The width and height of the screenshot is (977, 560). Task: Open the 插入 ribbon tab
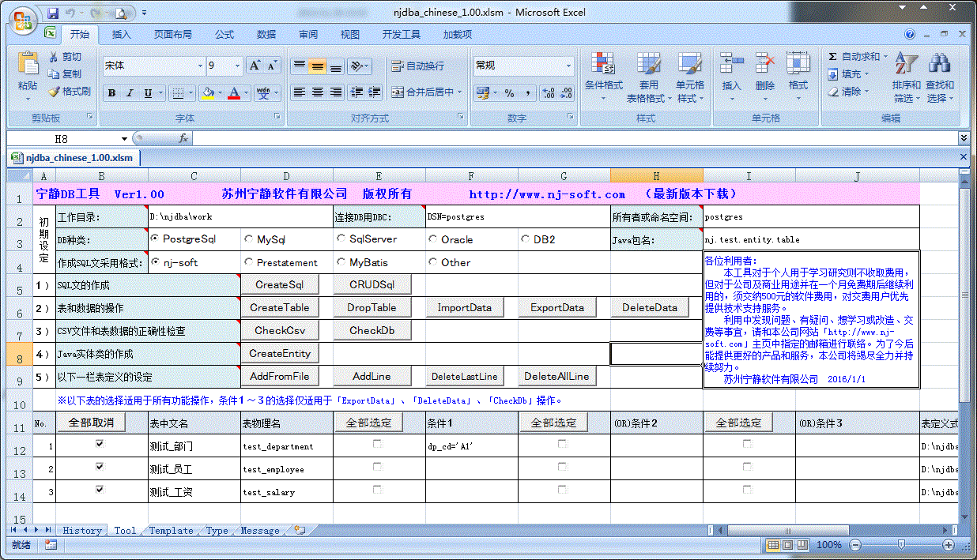click(x=122, y=35)
